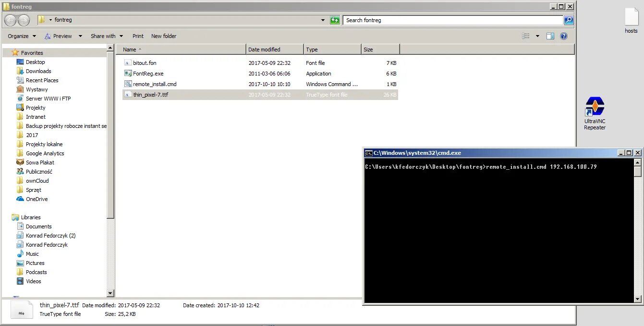Click the Recent Places icon

[x=20, y=80]
